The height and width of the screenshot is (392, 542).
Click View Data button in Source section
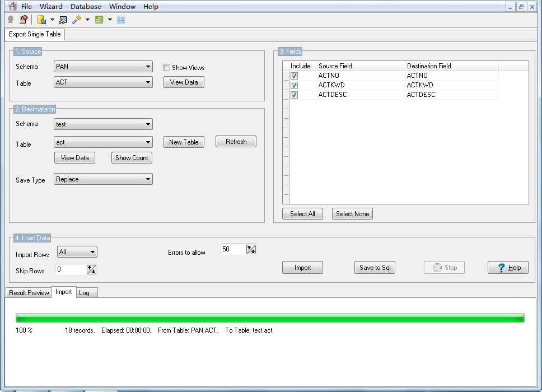[184, 82]
